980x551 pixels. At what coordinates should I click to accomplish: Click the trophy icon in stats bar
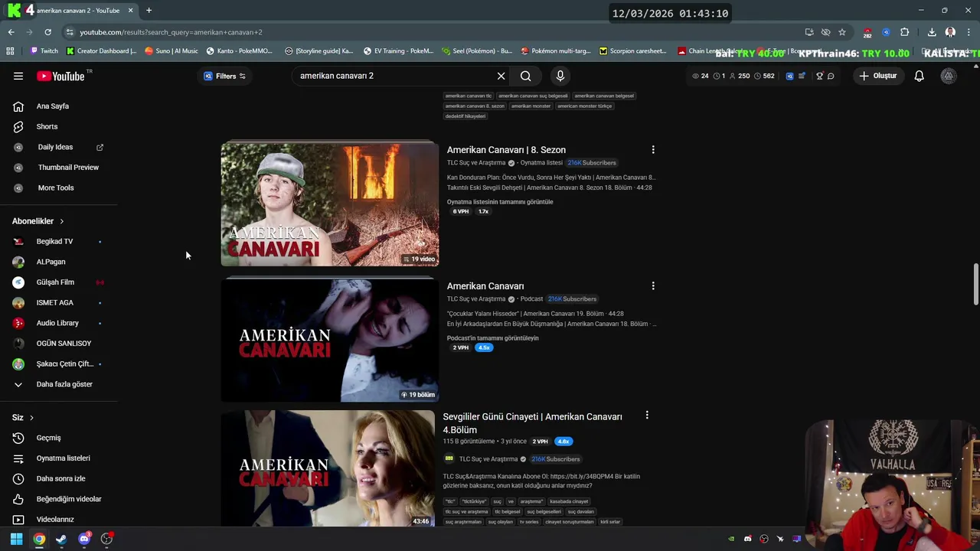[x=819, y=76]
